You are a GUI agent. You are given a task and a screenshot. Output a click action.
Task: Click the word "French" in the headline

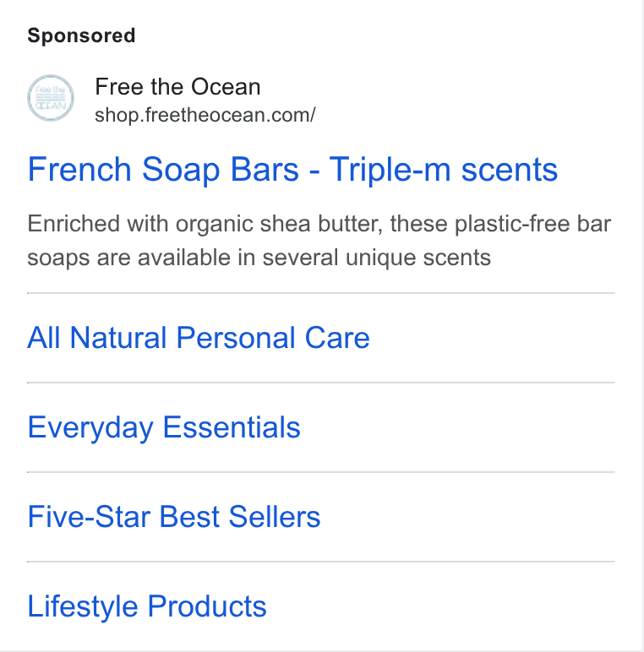(x=79, y=170)
